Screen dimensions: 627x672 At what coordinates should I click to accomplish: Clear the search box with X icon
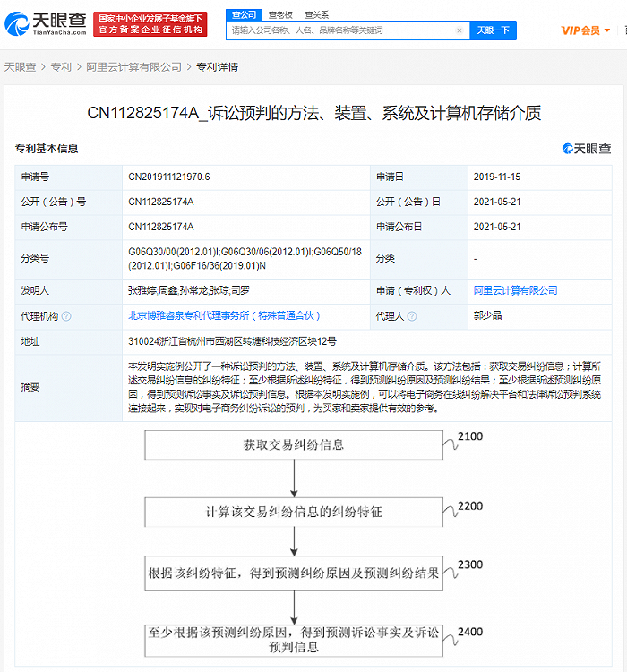459,30
